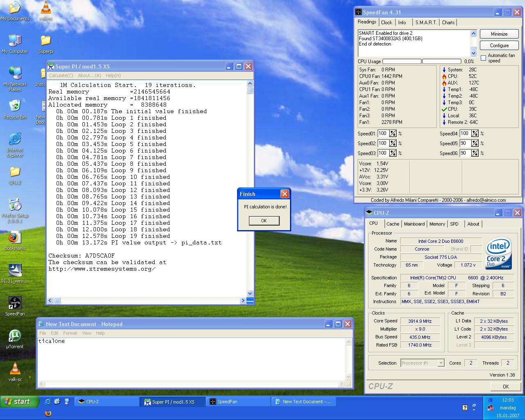
Task: Open the About...(A) menu in Super PI
Action: pyautogui.click(x=89, y=75)
